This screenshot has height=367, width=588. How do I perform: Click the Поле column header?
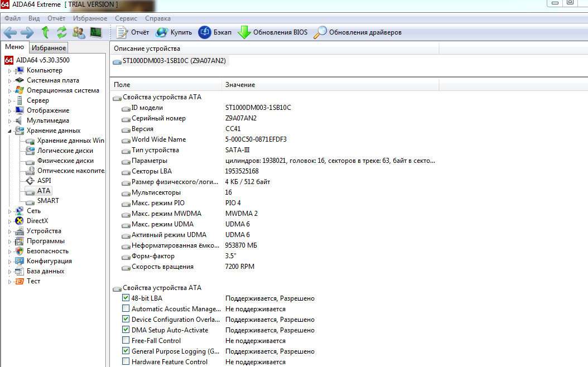166,85
